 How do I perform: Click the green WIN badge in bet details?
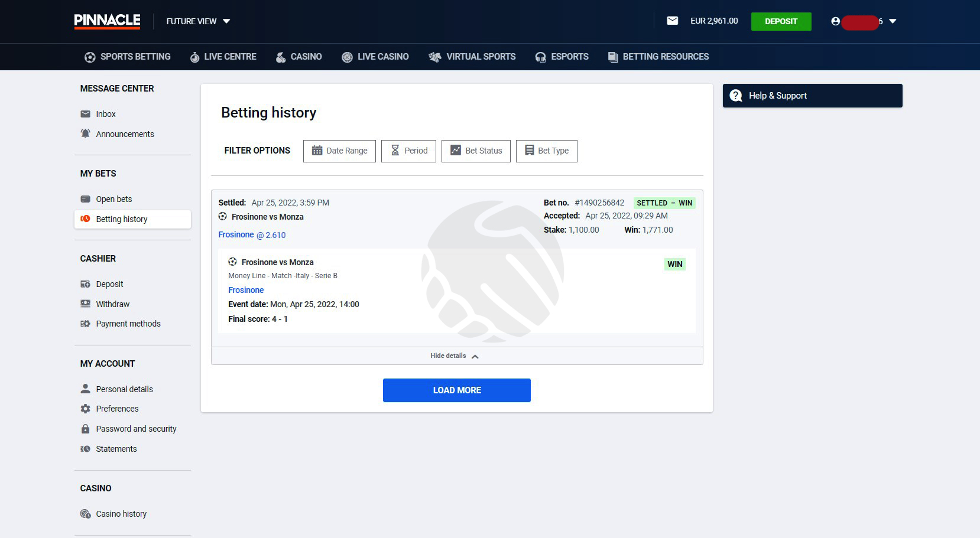click(x=674, y=264)
